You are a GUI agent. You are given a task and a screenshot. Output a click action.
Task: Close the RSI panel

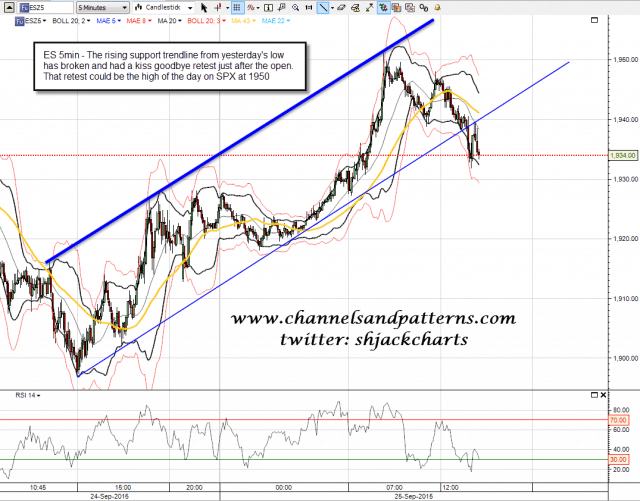click(x=603, y=395)
